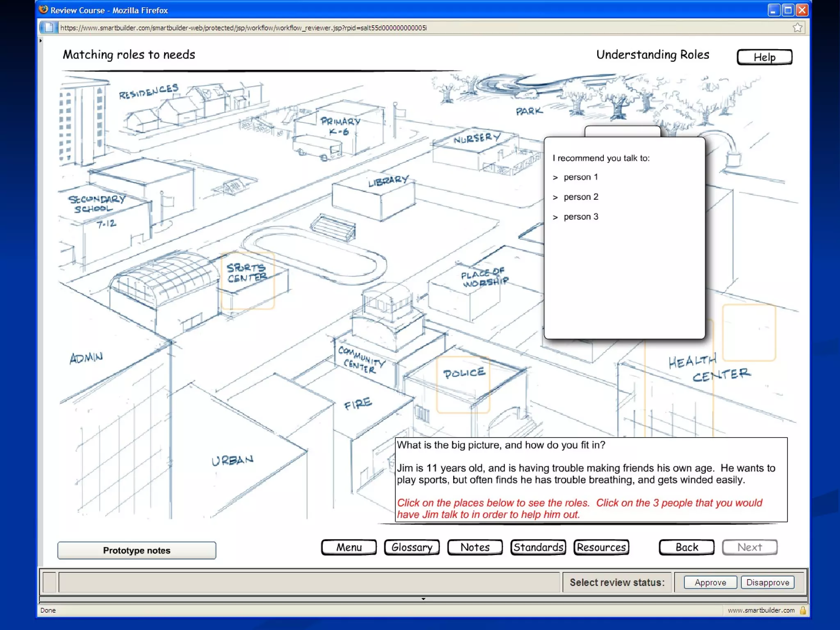Choose person 3 in recommendation list
The height and width of the screenshot is (630, 840).
click(580, 217)
